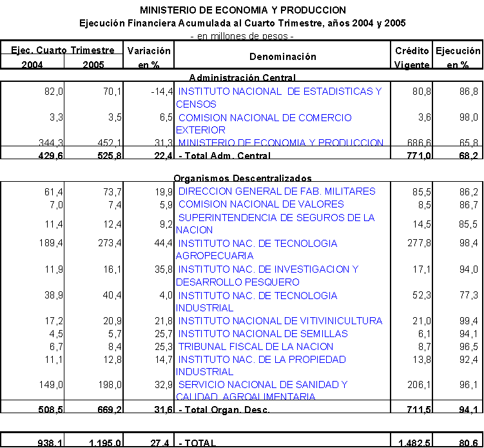Click the 82,0 value for 2004
The width and height of the screenshot is (484, 448).
point(53,92)
